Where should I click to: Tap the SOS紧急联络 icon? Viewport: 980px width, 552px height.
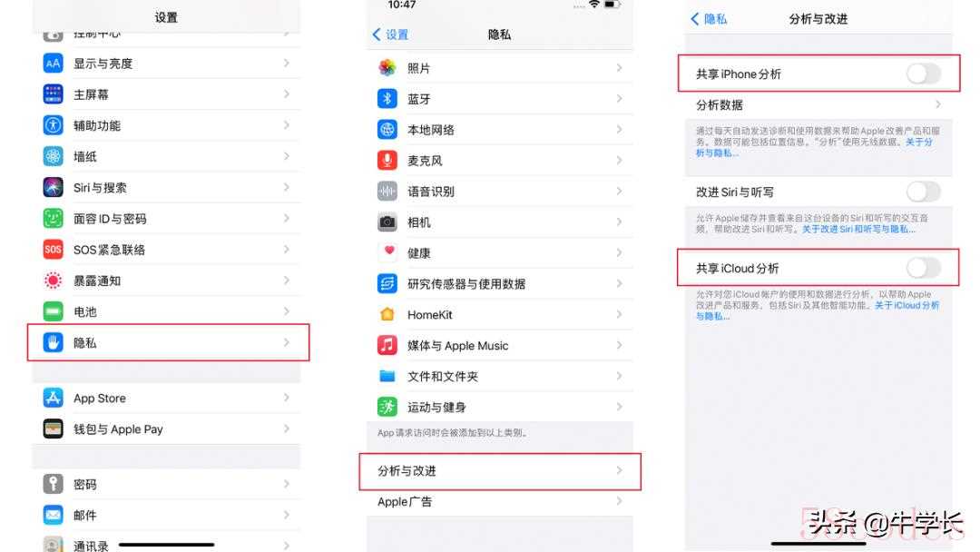click(54, 250)
